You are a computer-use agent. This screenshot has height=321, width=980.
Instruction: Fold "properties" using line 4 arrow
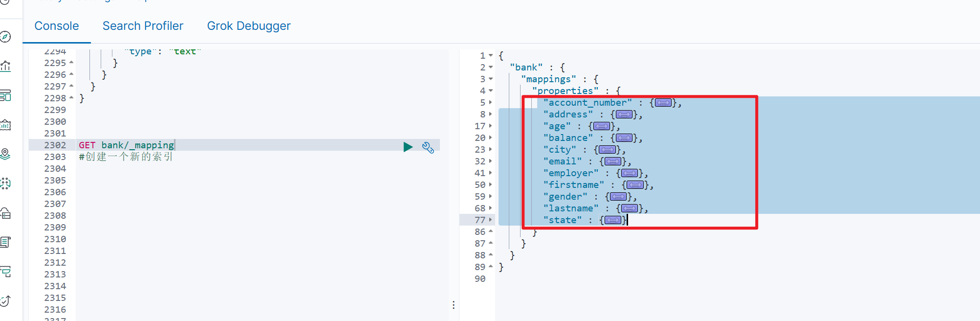click(491, 91)
